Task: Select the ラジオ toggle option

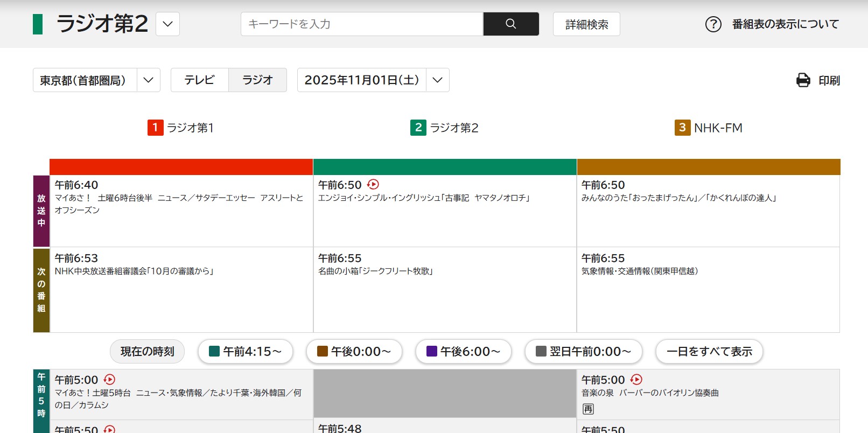Action: coord(257,80)
